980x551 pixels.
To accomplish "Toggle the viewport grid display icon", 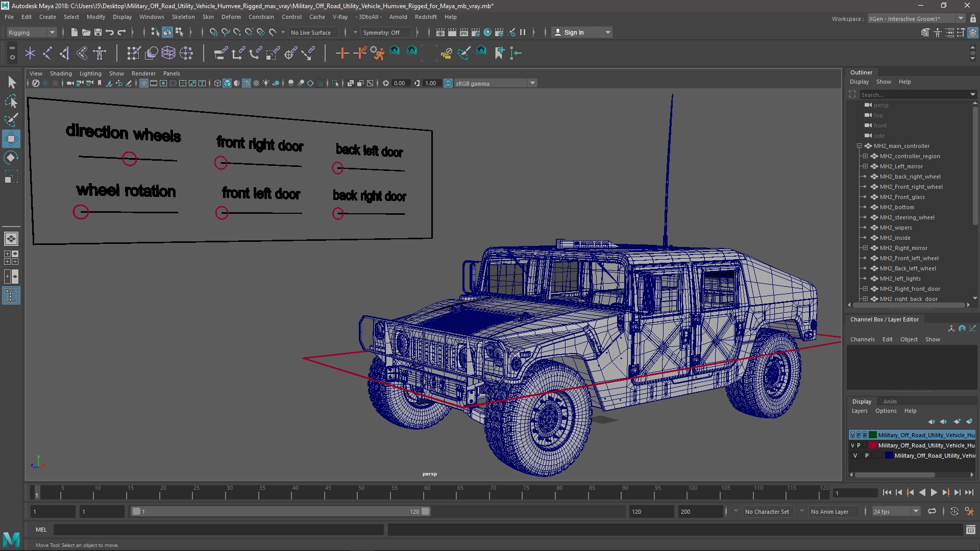I will click(144, 83).
